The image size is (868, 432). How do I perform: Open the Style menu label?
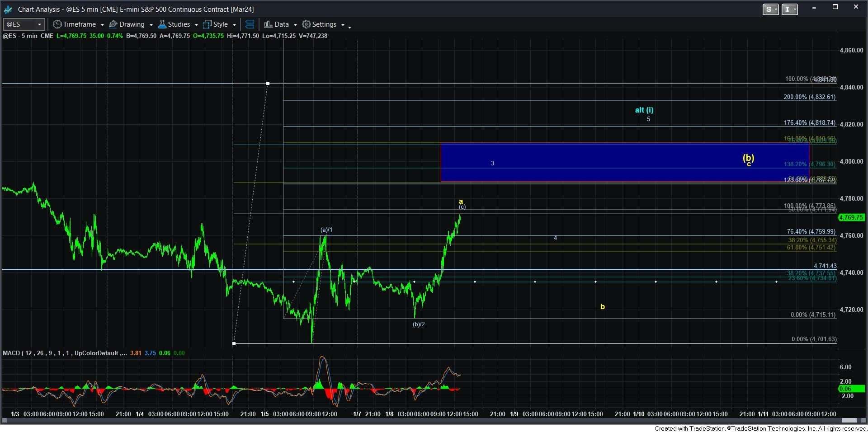(x=220, y=24)
